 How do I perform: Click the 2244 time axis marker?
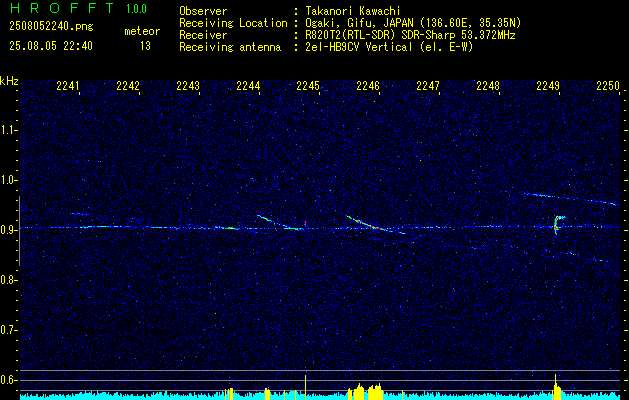click(x=248, y=86)
